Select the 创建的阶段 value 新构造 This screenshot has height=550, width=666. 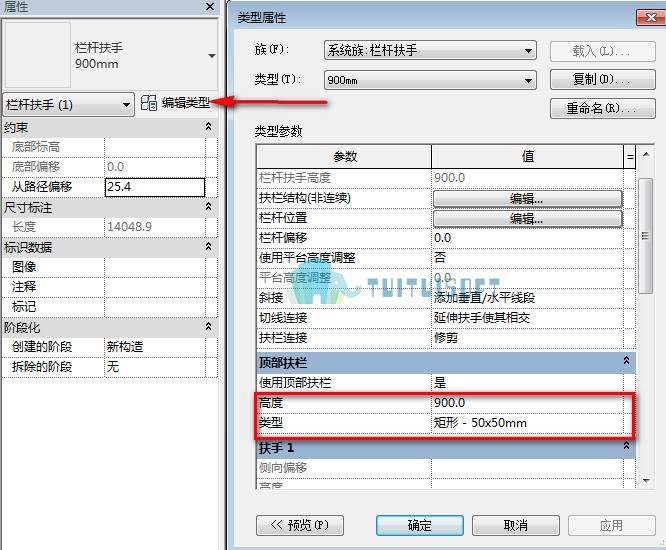(x=155, y=347)
